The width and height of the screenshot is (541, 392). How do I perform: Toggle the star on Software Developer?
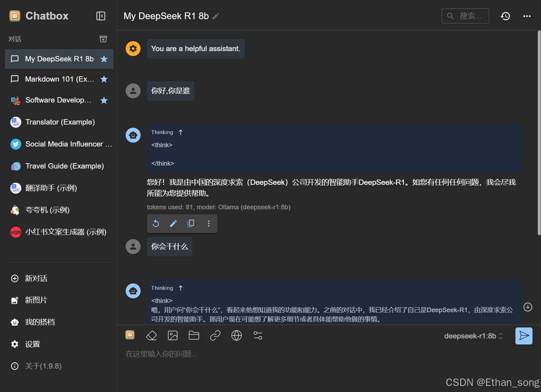104,100
